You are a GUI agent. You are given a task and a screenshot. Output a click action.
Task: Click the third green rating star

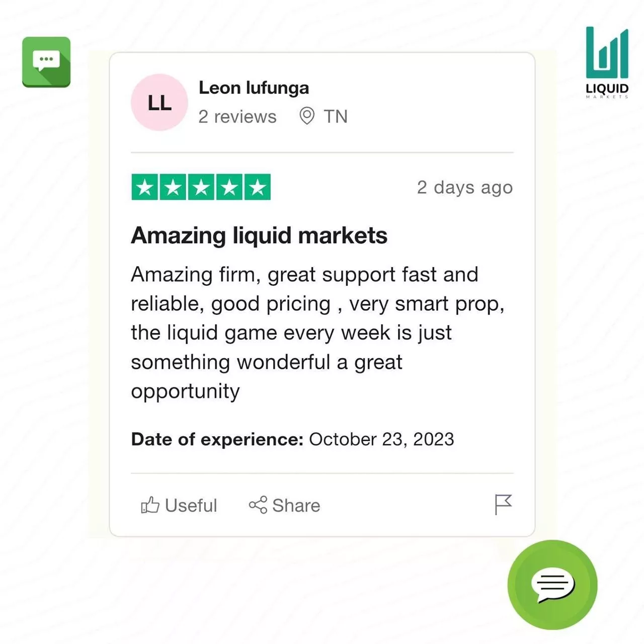pyautogui.click(x=201, y=187)
